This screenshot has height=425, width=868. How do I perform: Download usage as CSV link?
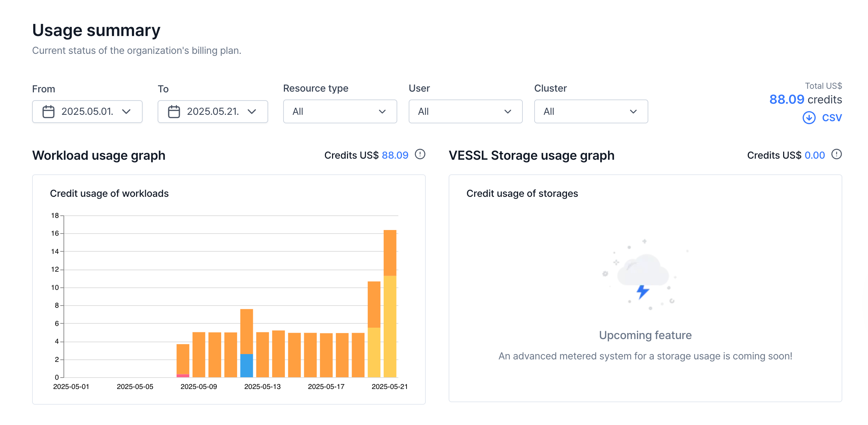pos(832,118)
